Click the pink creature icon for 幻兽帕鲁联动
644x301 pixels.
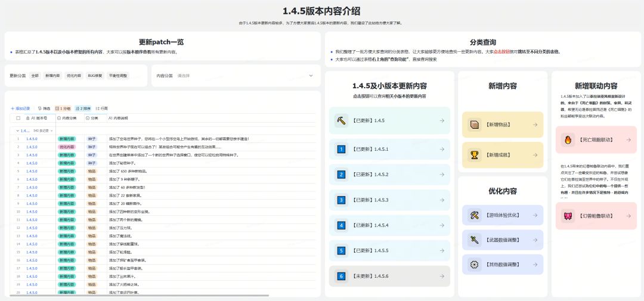click(568, 216)
